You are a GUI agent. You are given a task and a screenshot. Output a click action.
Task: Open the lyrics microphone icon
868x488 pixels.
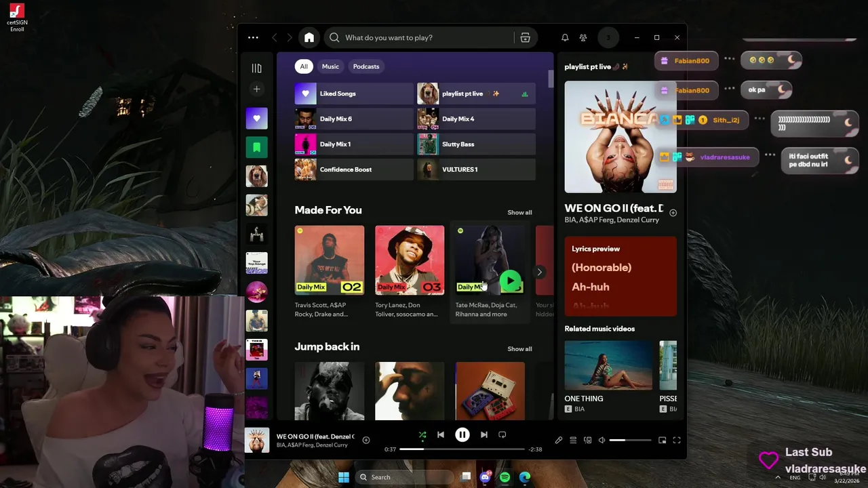(559, 440)
